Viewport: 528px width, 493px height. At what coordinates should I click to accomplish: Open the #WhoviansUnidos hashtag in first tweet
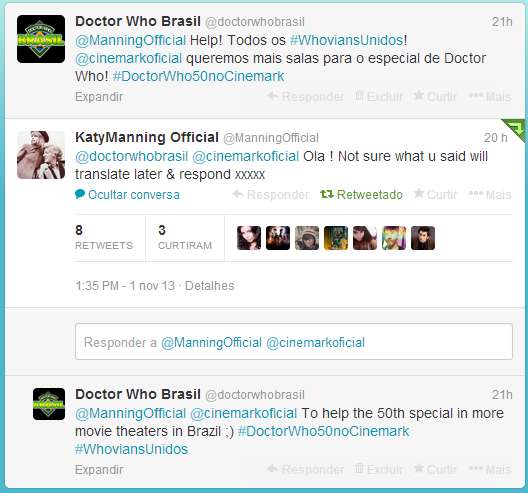[x=346, y=40]
